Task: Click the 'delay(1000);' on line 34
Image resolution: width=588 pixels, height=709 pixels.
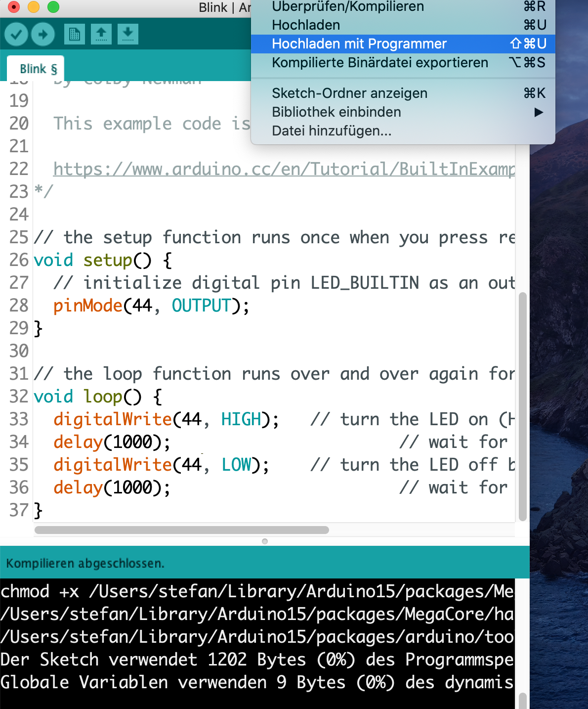Action: [112, 442]
